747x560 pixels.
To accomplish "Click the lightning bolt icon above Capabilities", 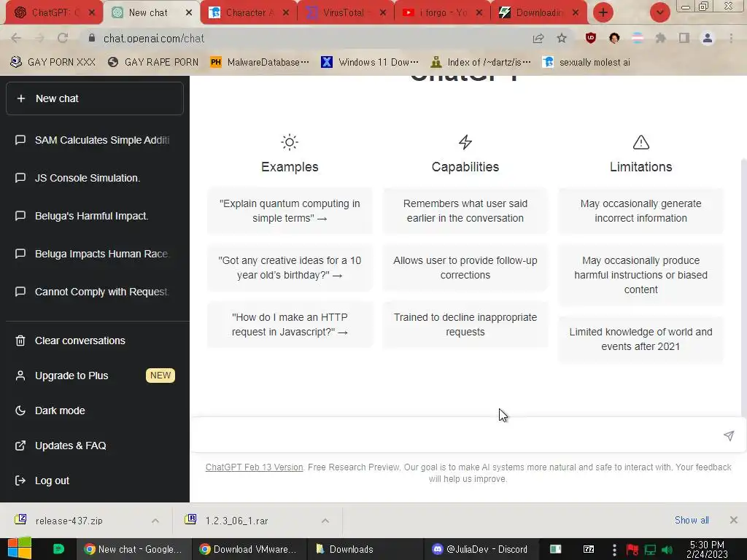I will tap(465, 142).
